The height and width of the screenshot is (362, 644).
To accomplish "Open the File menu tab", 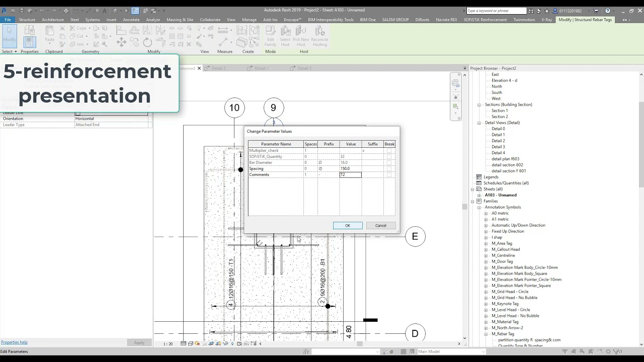I will tap(8, 20).
